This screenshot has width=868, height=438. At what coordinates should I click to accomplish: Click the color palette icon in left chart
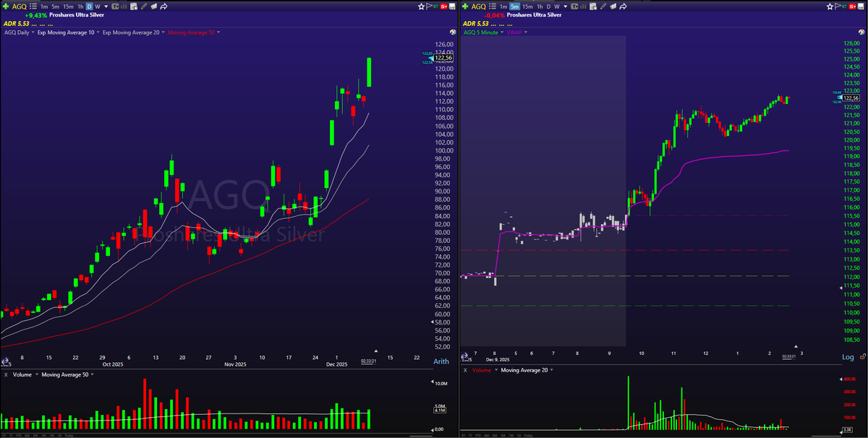pyautogui.click(x=453, y=32)
